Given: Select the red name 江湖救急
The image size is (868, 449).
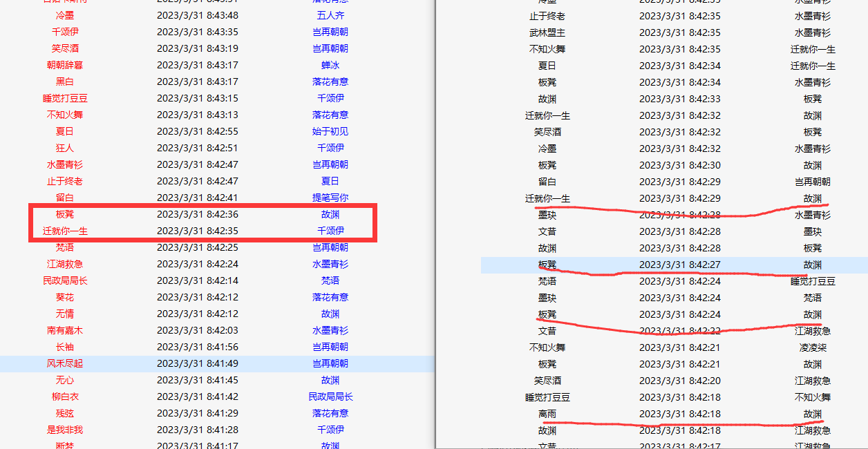Looking at the screenshot, I should pyautogui.click(x=65, y=264).
